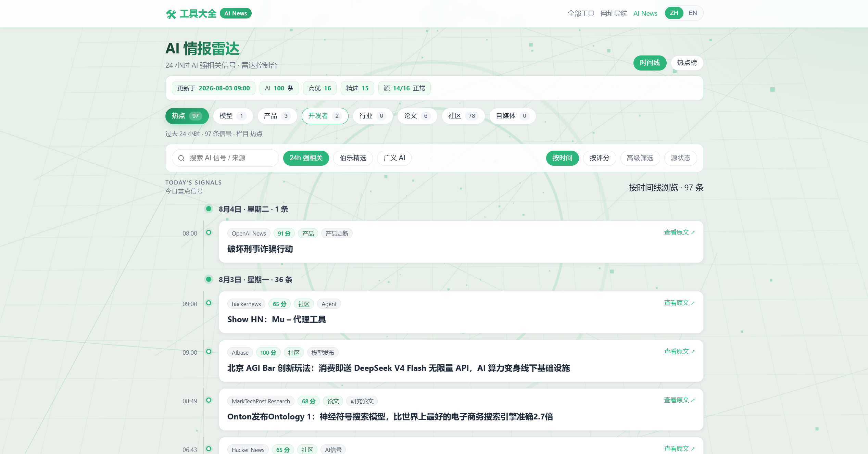Focus the 搜索 AI 信号 / 来源 search field
868x454 pixels.
click(225, 158)
